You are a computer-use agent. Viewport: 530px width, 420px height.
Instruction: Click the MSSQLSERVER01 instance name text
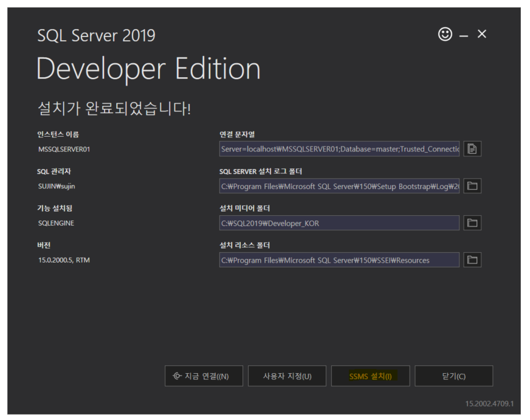pos(64,150)
